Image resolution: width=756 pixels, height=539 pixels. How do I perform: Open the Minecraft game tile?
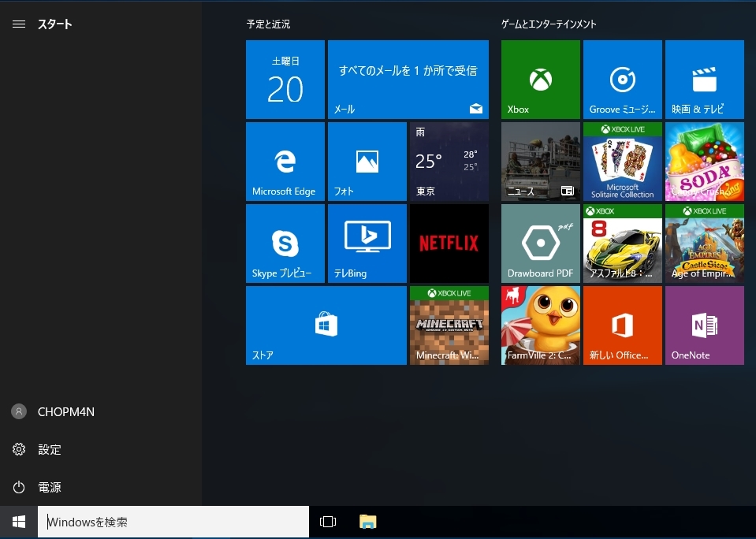[449, 325]
